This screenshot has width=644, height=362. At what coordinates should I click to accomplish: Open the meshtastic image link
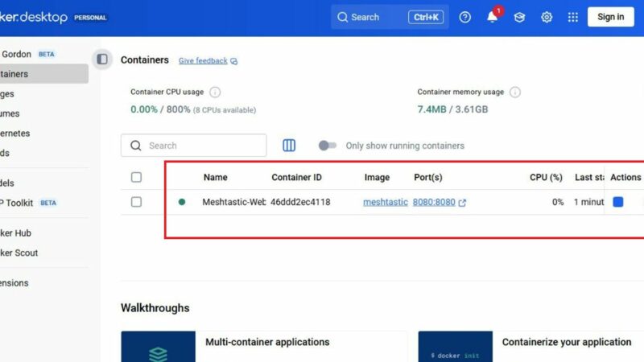coord(386,202)
